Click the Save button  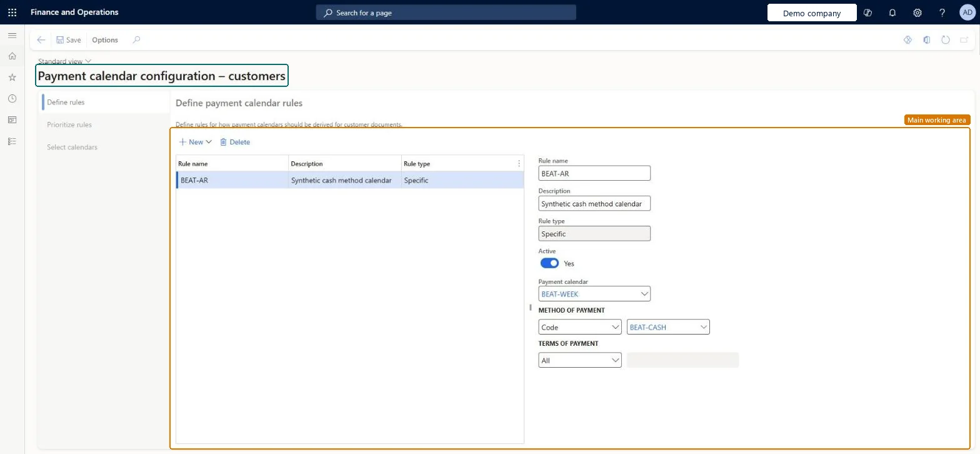pyautogui.click(x=68, y=40)
